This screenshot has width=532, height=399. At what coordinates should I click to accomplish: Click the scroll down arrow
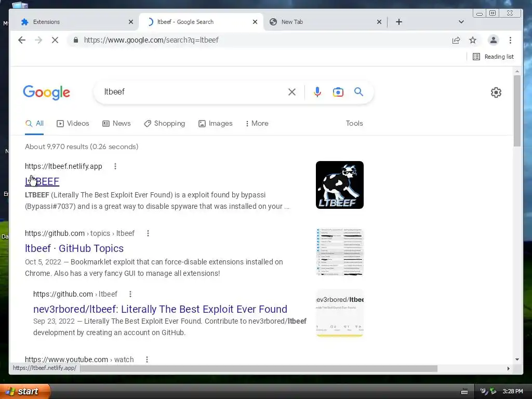click(517, 360)
